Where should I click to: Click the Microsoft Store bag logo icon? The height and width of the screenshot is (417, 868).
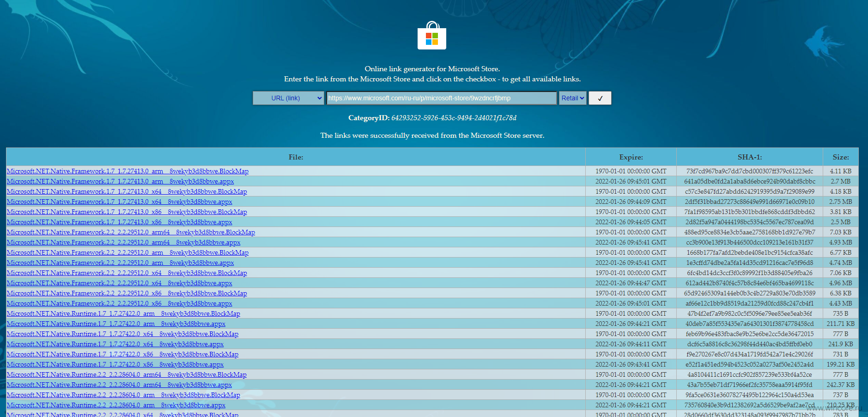coord(432,36)
